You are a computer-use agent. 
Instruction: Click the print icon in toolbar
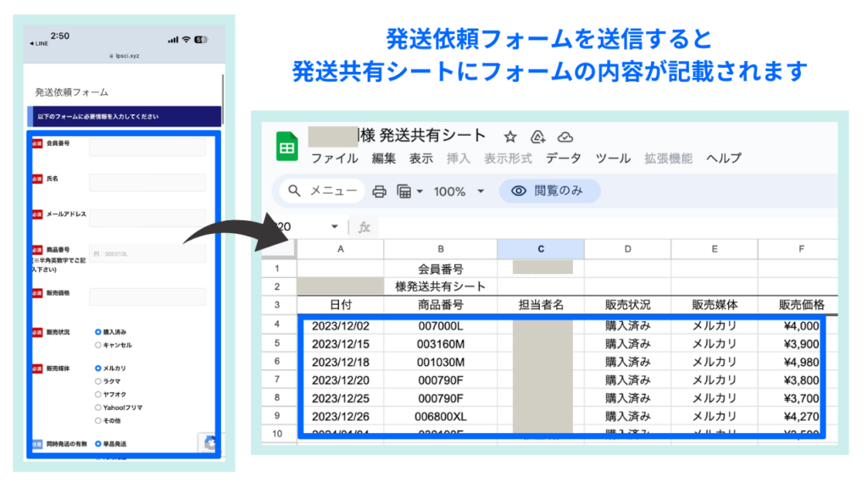380,191
